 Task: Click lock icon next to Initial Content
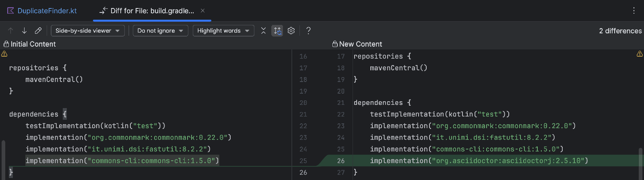click(6, 44)
